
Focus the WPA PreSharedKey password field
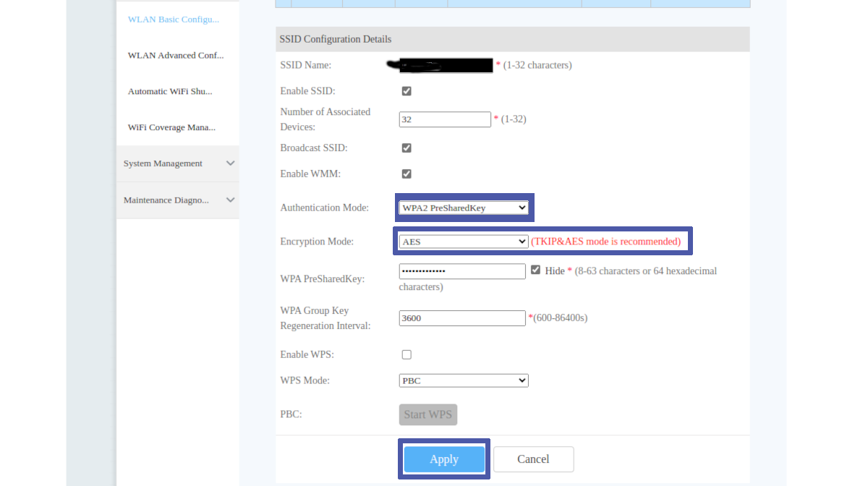(x=461, y=271)
